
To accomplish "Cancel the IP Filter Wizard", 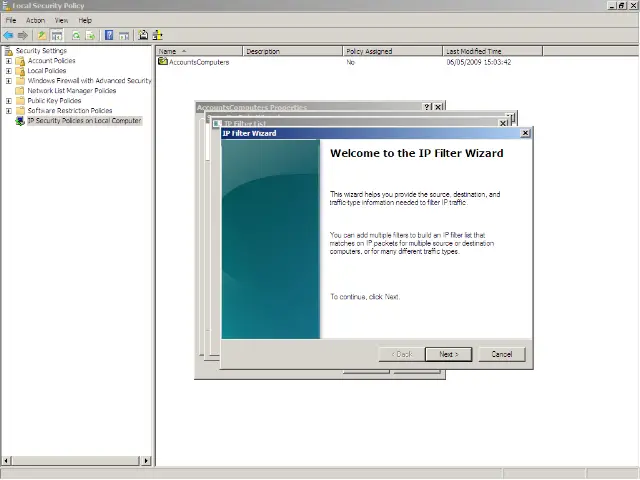I will 501,354.
